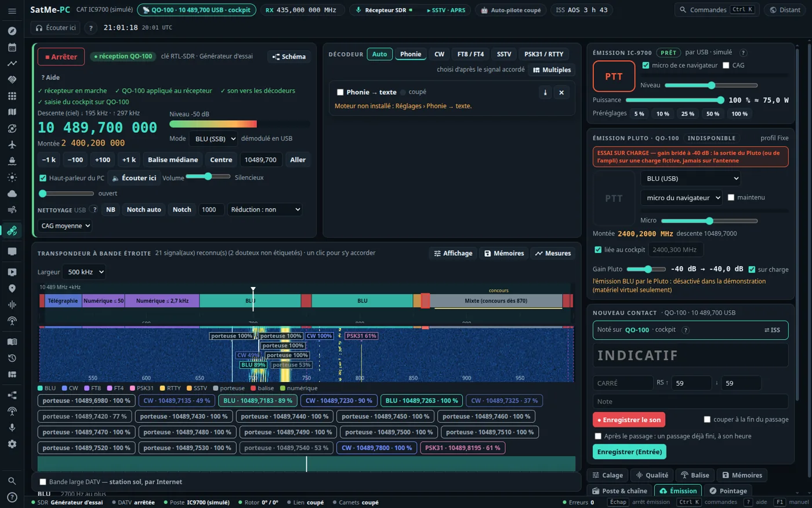Close the Phonie texte card
This screenshot has height=508, width=812.
(x=561, y=92)
